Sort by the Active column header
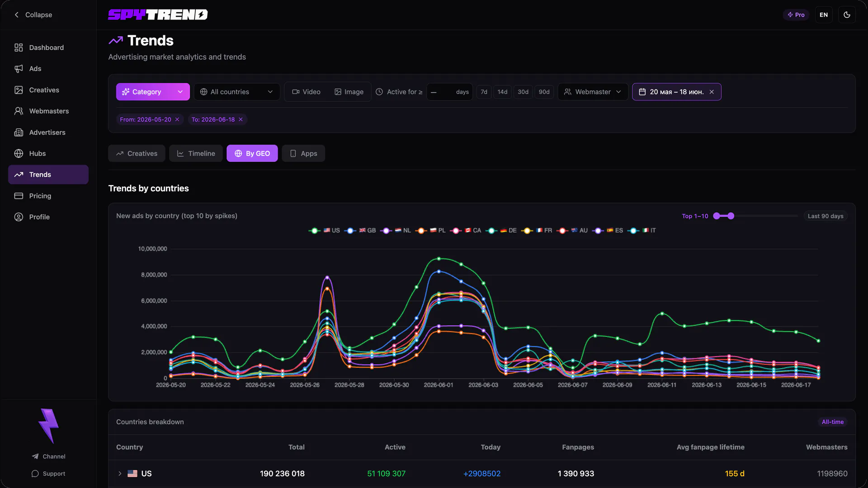The image size is (868, 488). point(395,447)
